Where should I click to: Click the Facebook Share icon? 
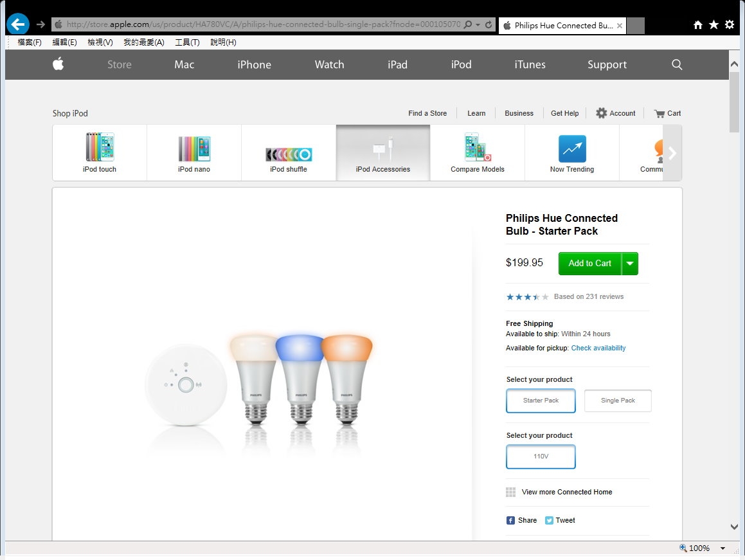[510, 521]
